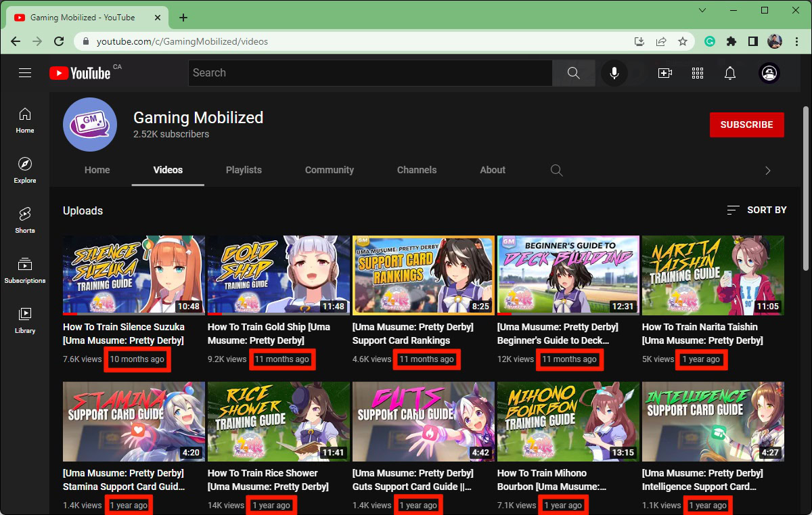The image size is (812, 515).
Task: Open the Community tab
Action: pyautogui.click(x=330, y=171)
